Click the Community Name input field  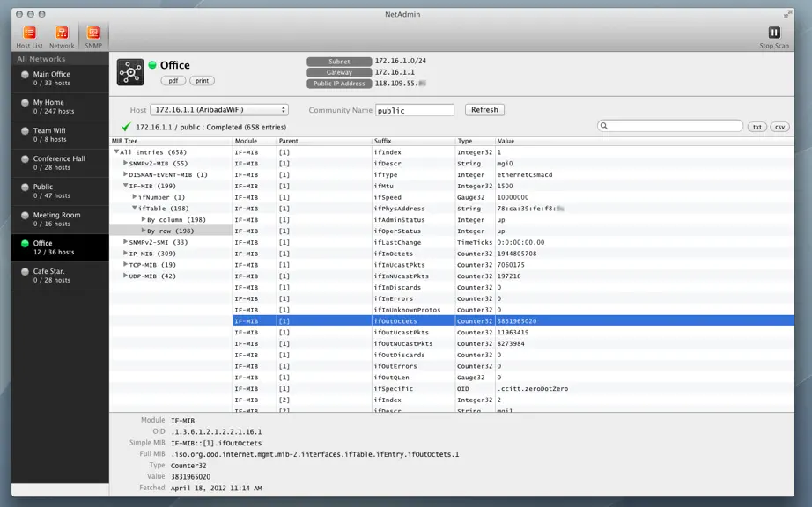point(414,110)
